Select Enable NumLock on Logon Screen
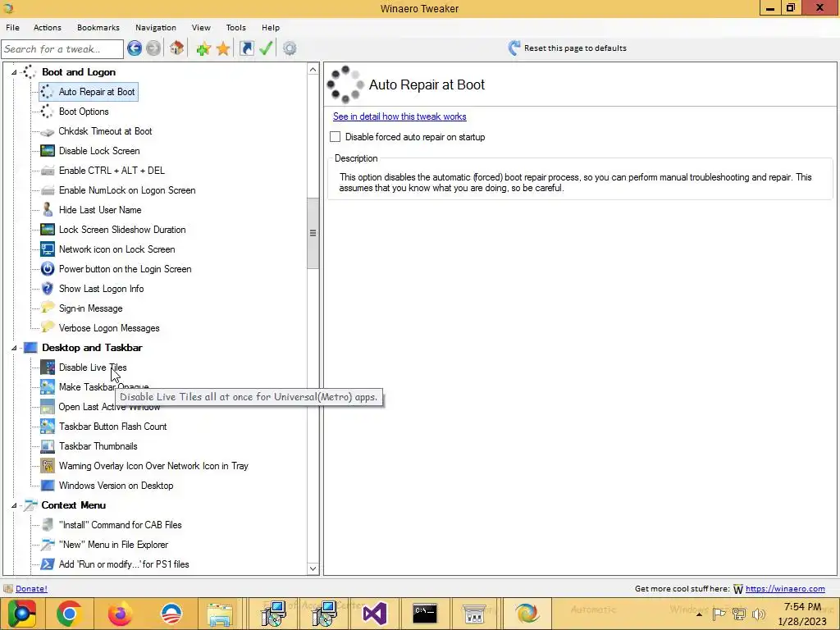 pyautogui.click(x=127, y=190)
